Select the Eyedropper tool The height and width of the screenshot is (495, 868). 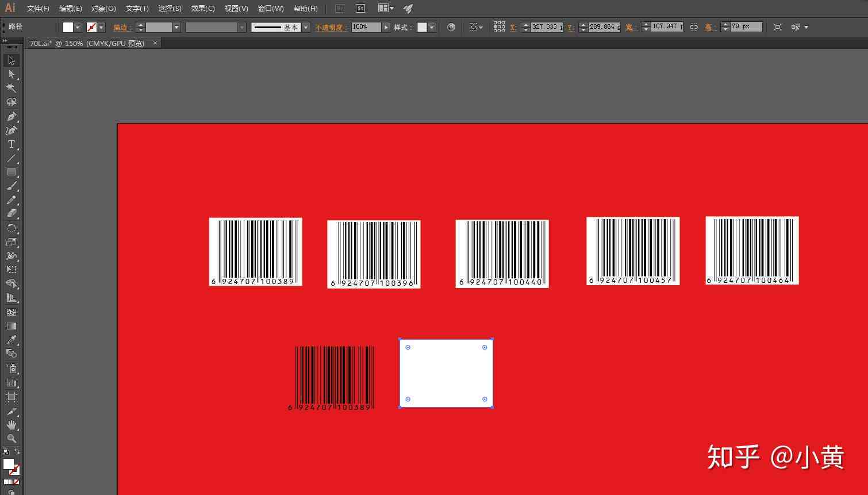(x=11, y=340)
